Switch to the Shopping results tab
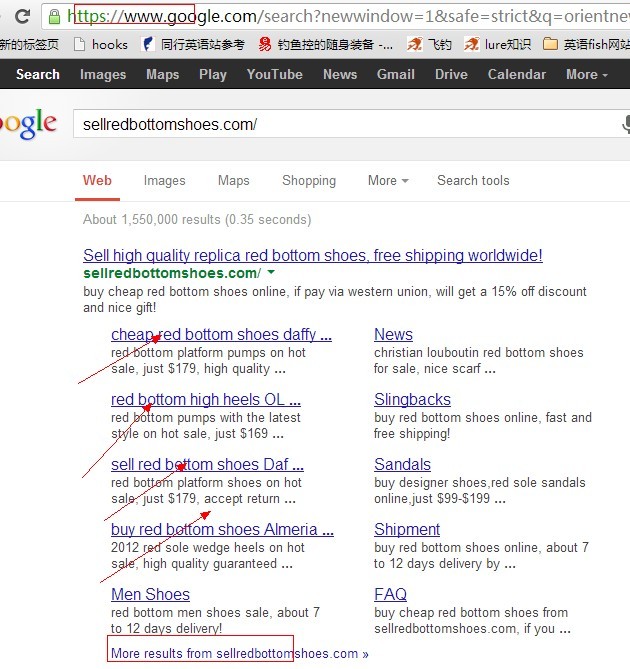Screen dimensions: 630x669 [309, 180]
